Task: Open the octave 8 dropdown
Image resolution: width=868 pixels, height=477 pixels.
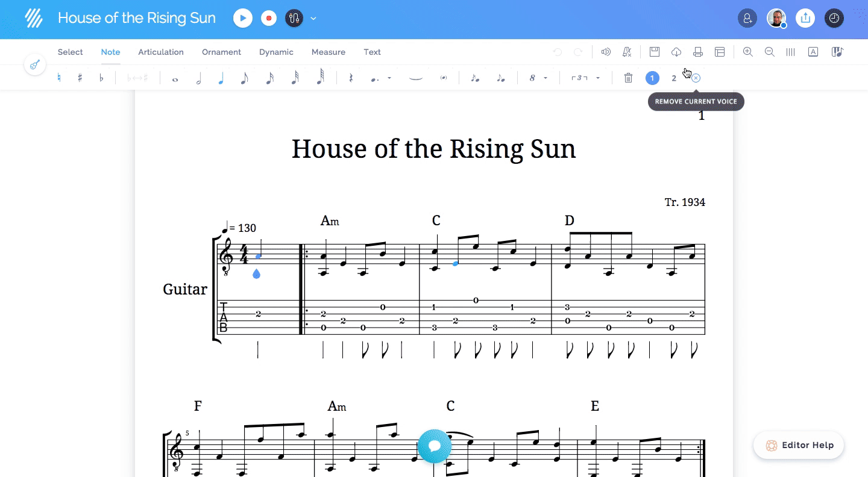Action: click(x=538, y=78)
